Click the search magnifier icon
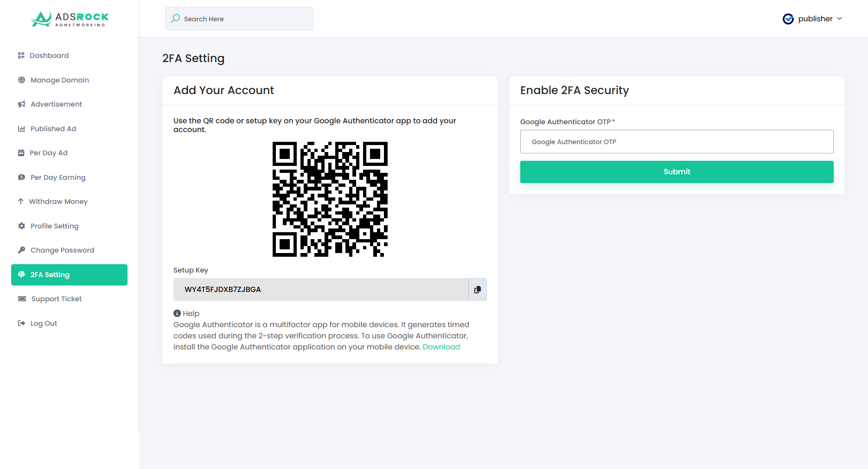 point(176,19)
